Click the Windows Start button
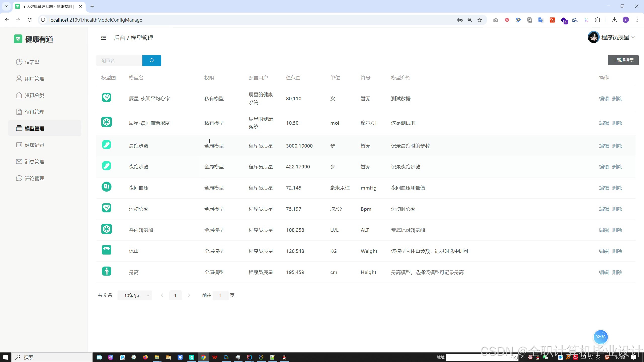Image resolution: width=644 pixels, height=362 pixels. tap(6, 357)
